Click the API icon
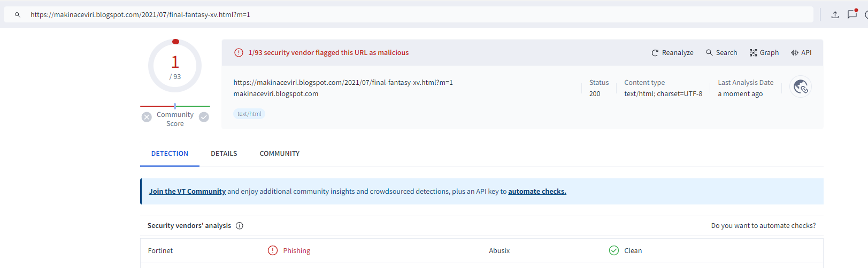The image size is (868, 268). [x=795, y=53]
